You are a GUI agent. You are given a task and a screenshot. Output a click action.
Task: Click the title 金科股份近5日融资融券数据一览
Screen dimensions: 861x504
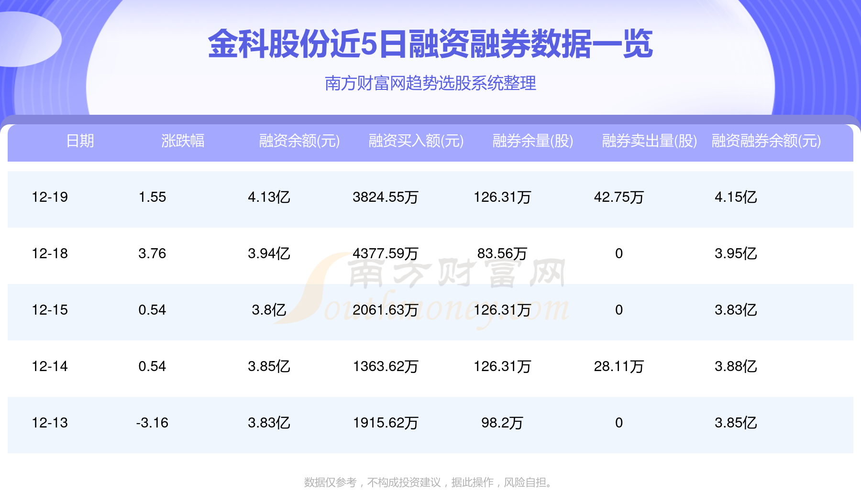pos(430,45)
